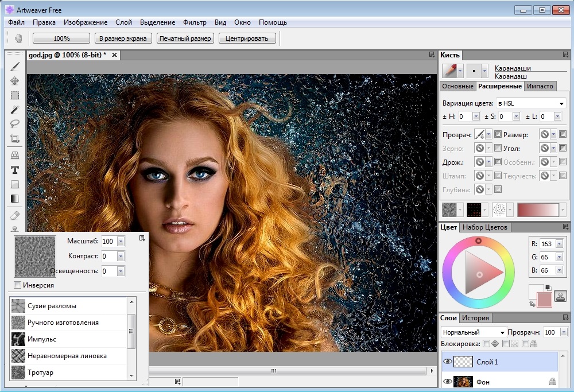The image size is (574, 392).
Task: Hide Слой 1 using its eye icon
Action: click(x=448, y=362)
